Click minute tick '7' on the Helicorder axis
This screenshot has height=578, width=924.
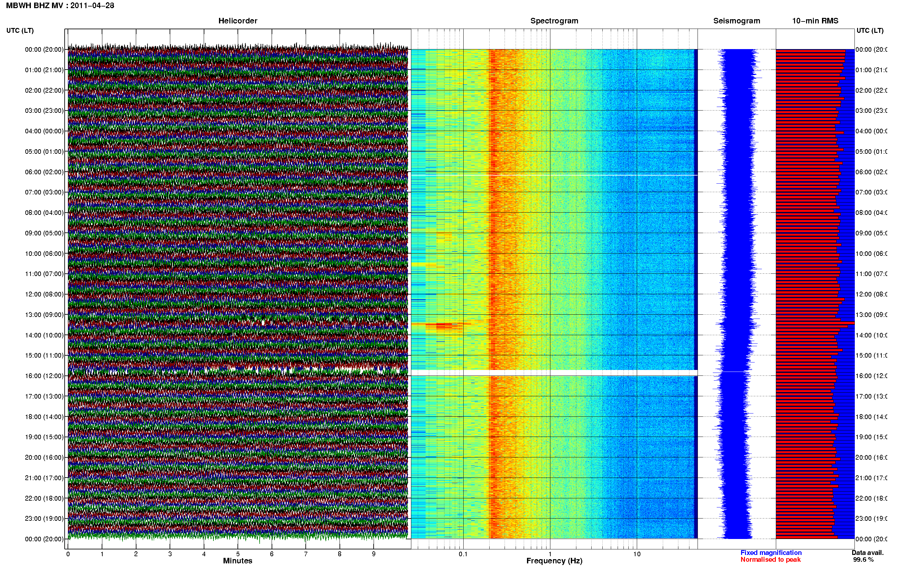(306, 554)
